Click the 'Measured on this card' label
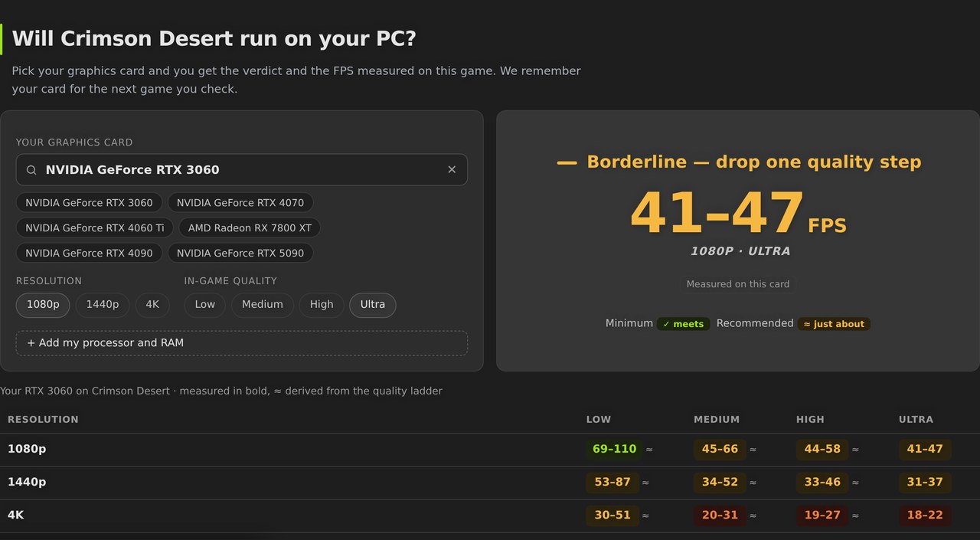 tap(738, 284)
